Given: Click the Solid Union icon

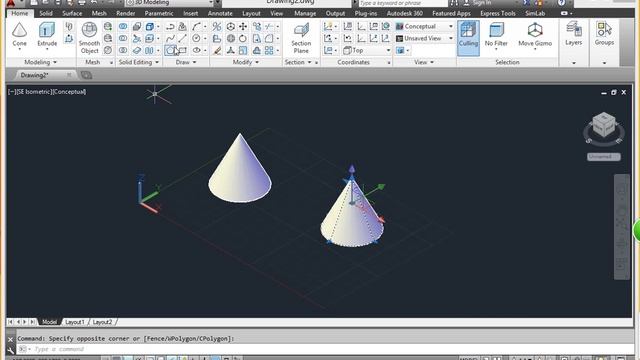Looking at the screenshot, I should tap(123, 27).
